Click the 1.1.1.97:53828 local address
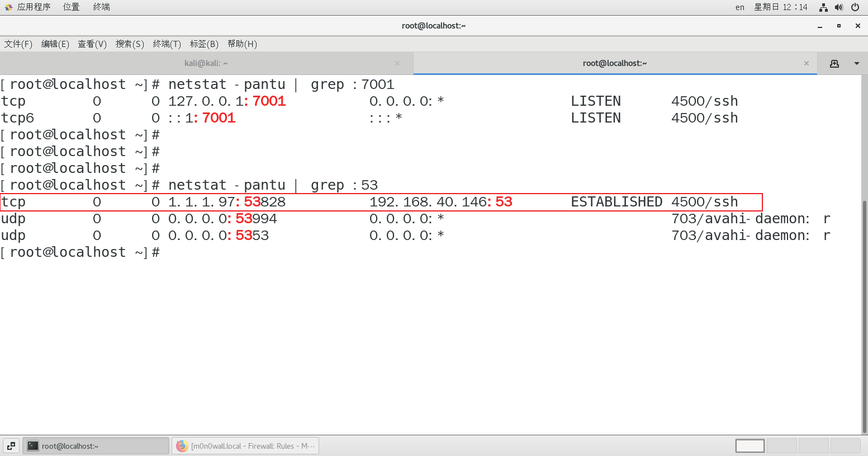This screenshot has width=868, height=456. [x=227, y=202]
